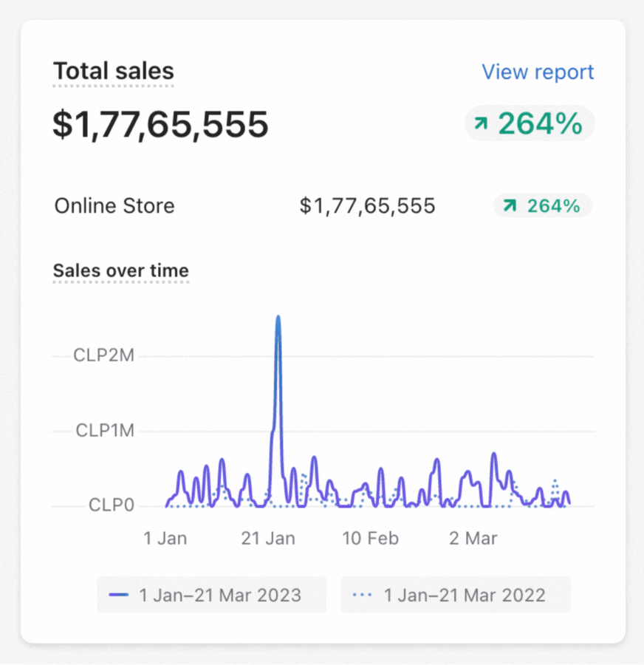Click the tallest sales spike peak
This screenshot has width=644, height=665.
pos(278,317)
